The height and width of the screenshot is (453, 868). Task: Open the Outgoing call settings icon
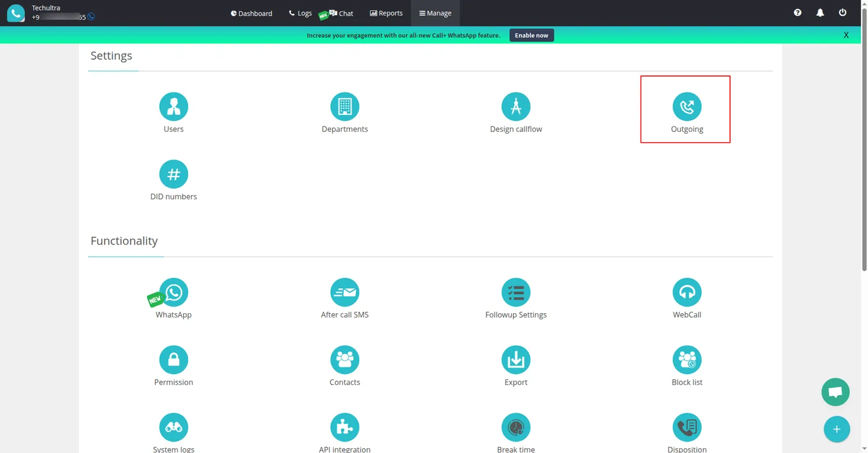(x=687, y=107)
